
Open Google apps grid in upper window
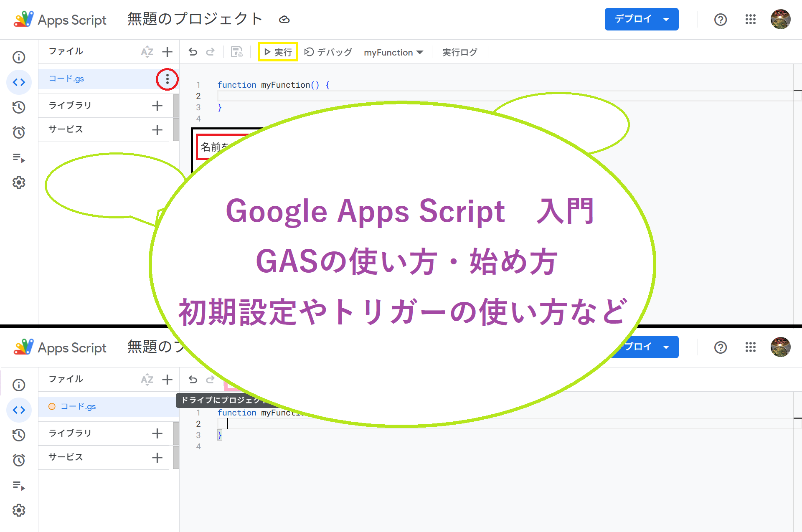coord(751,20)
